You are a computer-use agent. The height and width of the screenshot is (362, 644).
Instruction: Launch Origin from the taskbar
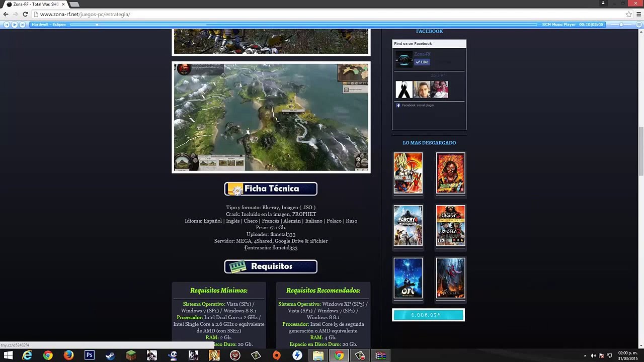click(x=277, y=355)
